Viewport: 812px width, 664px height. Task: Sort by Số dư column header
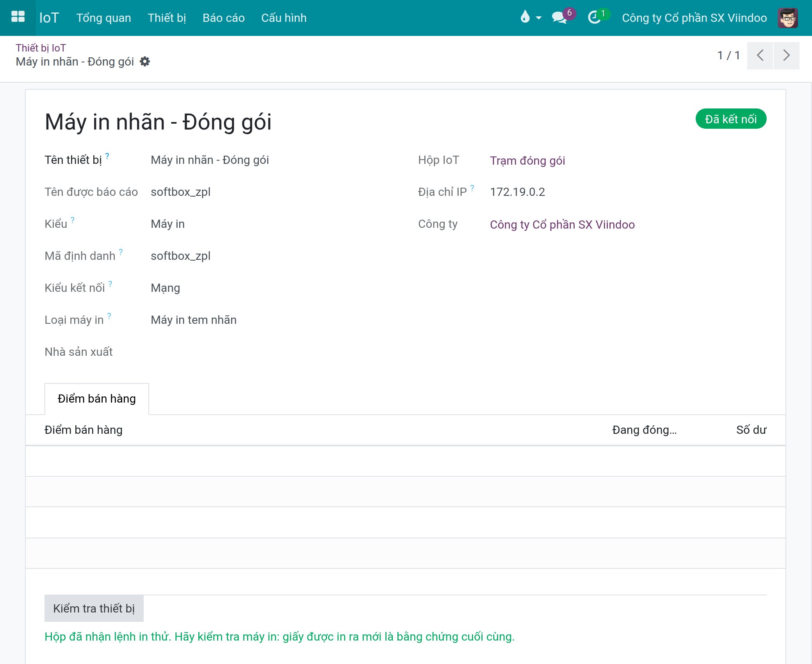pyautogui.click(x=751, y=430)
